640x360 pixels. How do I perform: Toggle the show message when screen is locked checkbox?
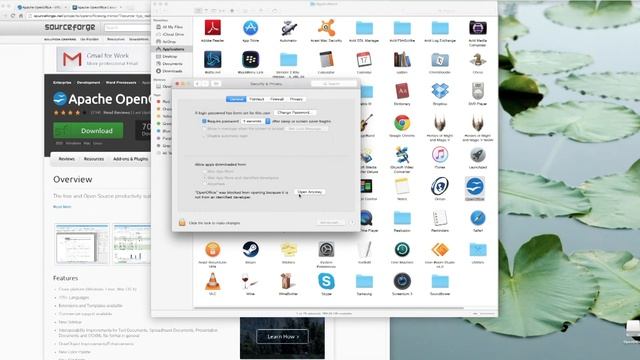204,129
